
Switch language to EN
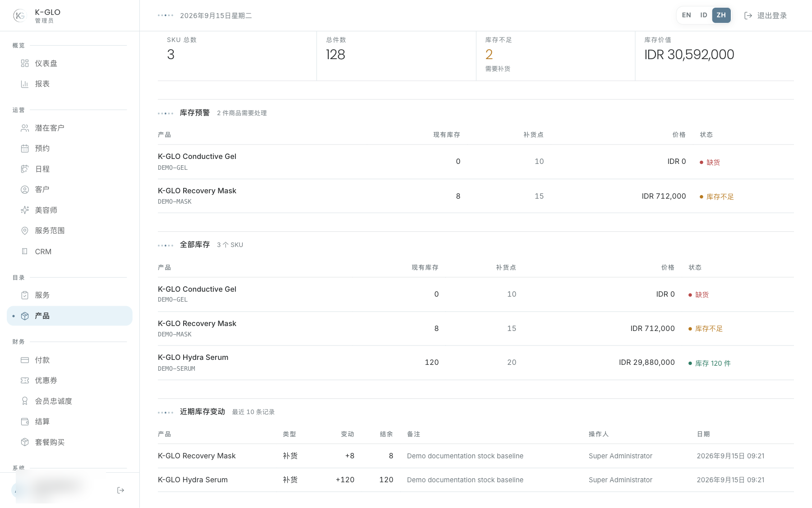686,15
